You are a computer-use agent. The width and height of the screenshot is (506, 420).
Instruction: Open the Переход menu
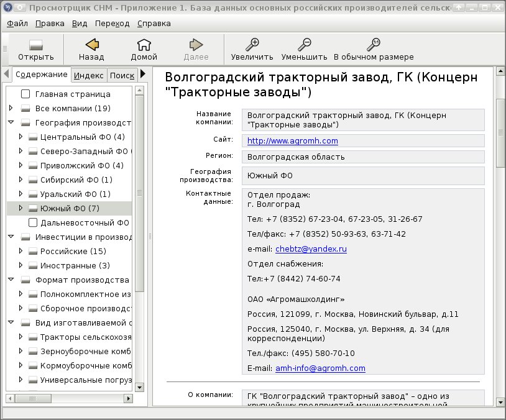[x=112, y=24]
